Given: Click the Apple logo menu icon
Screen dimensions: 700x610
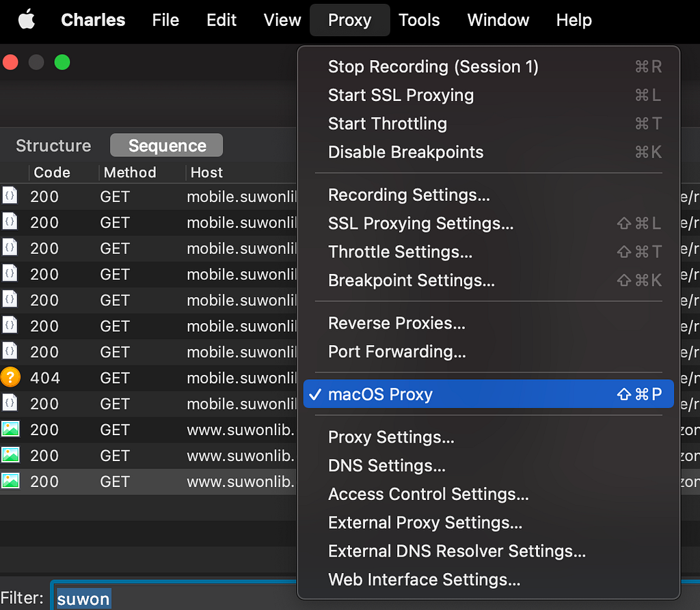Looking at the screenshot, I should point(27,20).
